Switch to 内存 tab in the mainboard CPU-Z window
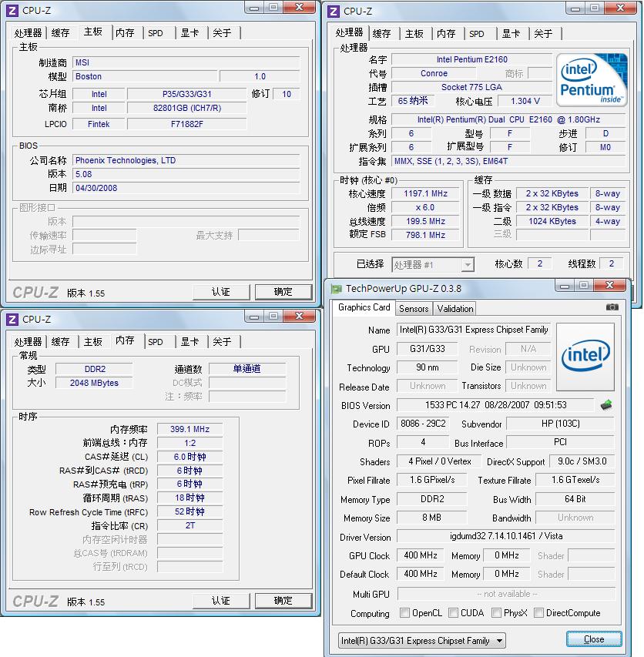644x657 pixels. [125, 32]
